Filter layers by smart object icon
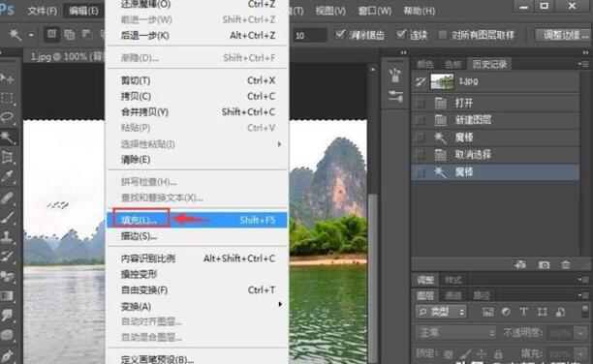The width and height of the screenshot is (593, 364). [560, 312]
